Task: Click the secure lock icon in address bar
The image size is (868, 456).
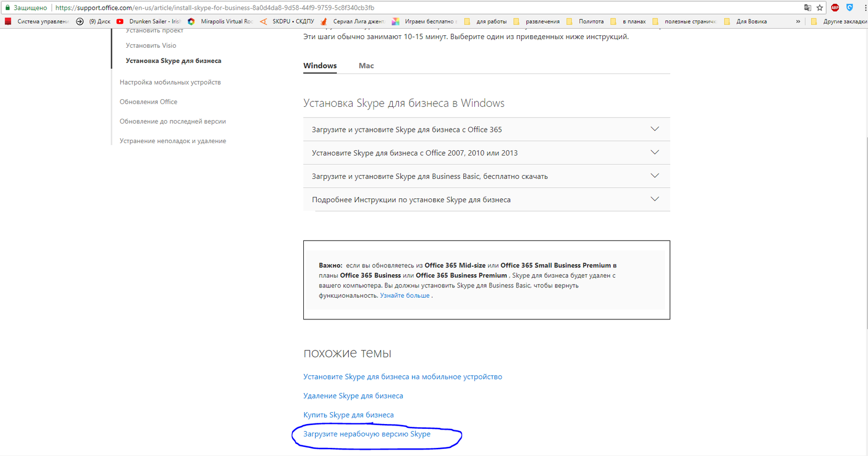Action: click(8, 8)
